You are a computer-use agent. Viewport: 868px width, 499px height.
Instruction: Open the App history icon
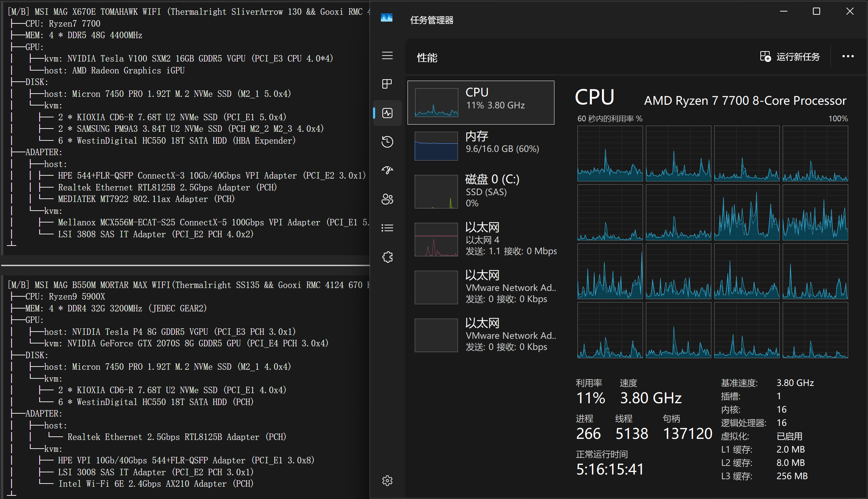click(387, 141)
